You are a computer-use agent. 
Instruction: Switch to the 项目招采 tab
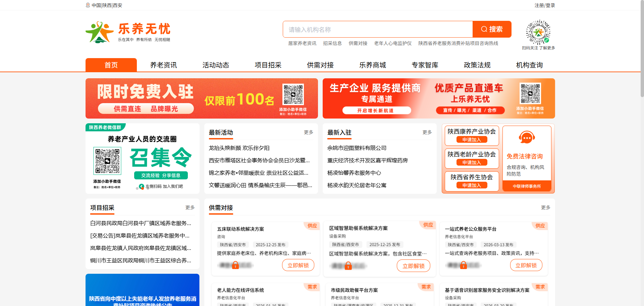click(268, 65)
